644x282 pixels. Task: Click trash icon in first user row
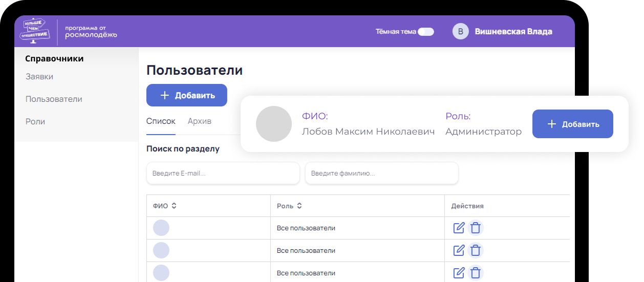pyautogui.click(x=476, y=228)
